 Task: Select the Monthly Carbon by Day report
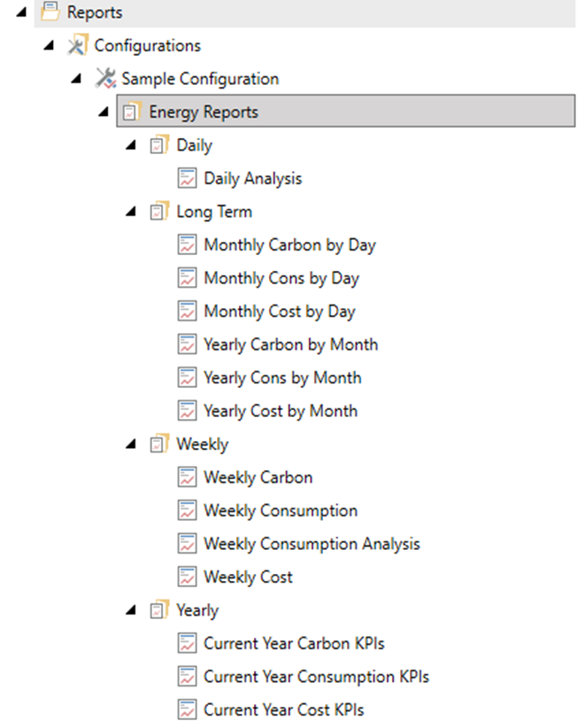coord(290,245)
